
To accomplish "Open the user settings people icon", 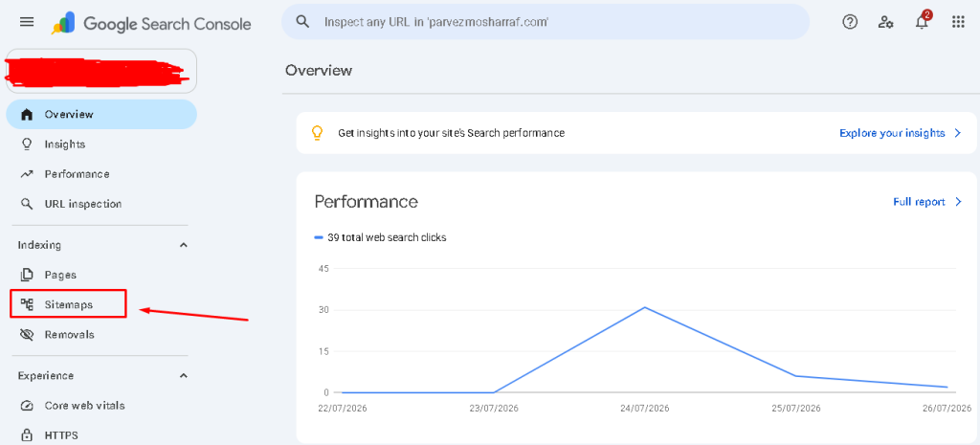I will coord(885,23).
